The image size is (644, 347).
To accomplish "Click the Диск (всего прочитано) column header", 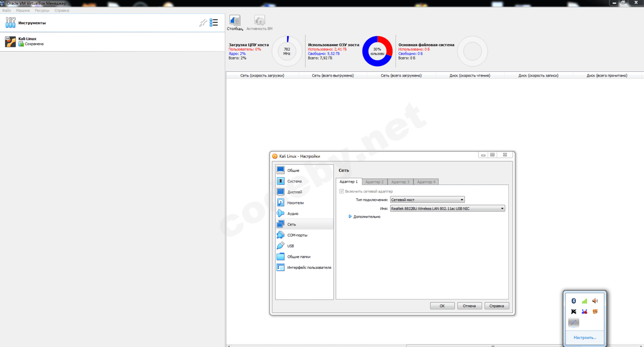I will tap(607, 75).
